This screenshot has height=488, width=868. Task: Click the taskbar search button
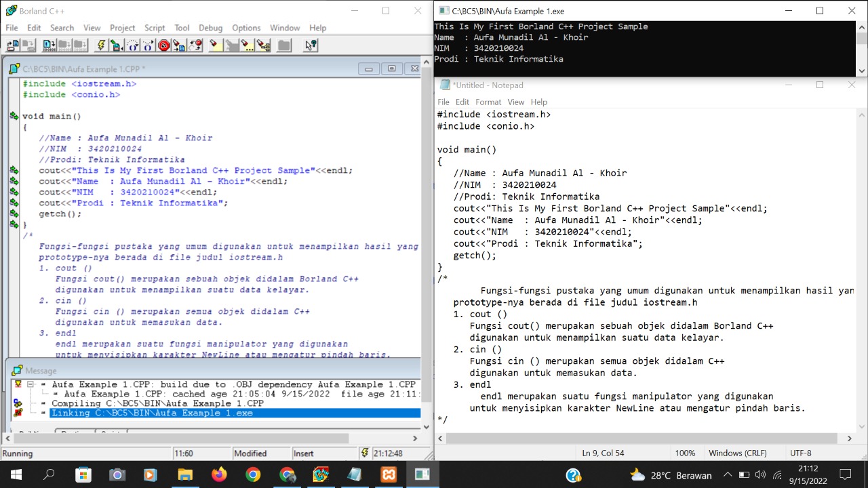pyautogui.click(x=49, y=475)
